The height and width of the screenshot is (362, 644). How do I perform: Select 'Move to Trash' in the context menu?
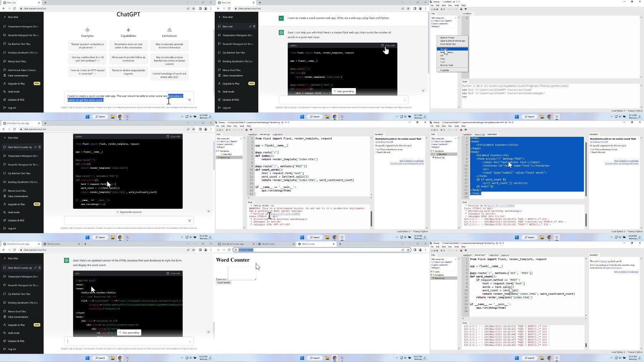coord(446,65)
